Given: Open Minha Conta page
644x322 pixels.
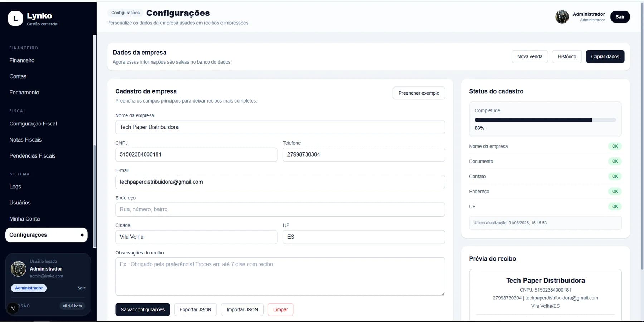Looking at the screenshot, I should (x=24, y=219).
